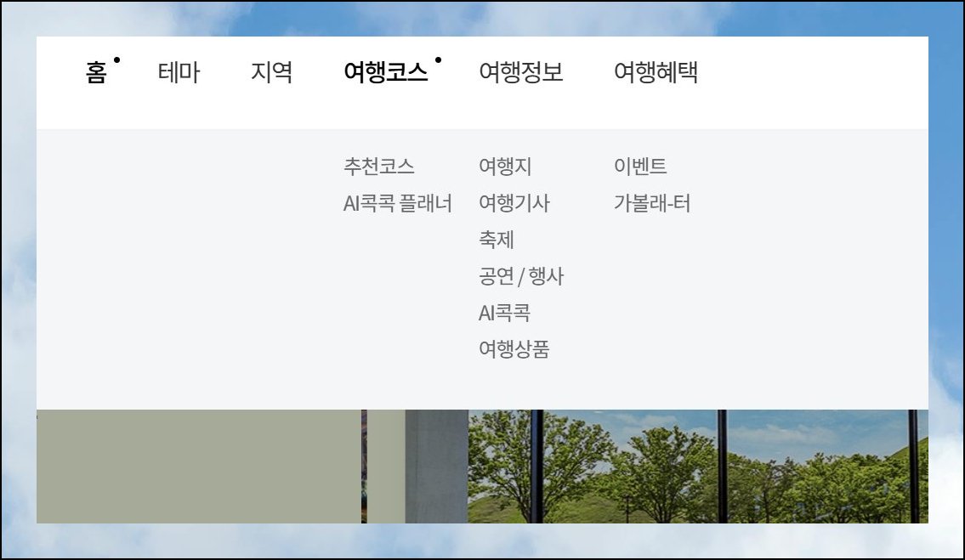Select the 여행코스 menu item
The image size is (965, 560).
click(386, 72)
